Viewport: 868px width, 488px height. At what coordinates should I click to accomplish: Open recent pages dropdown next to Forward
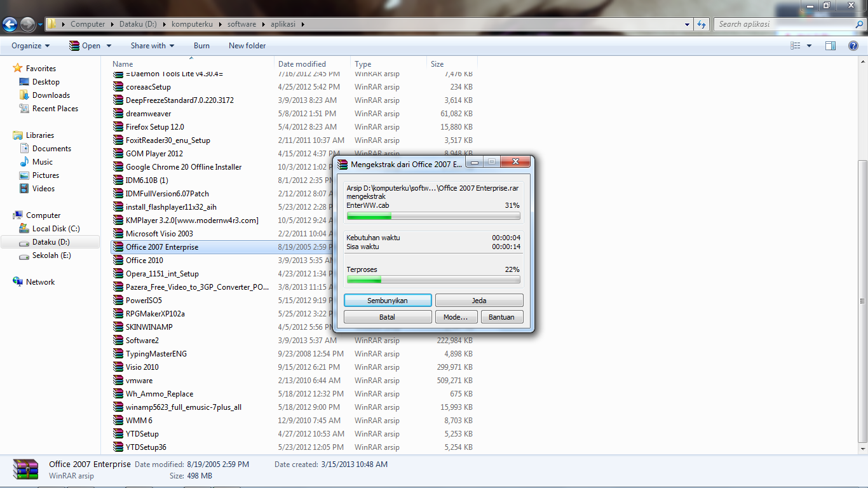tap(41, 25)
